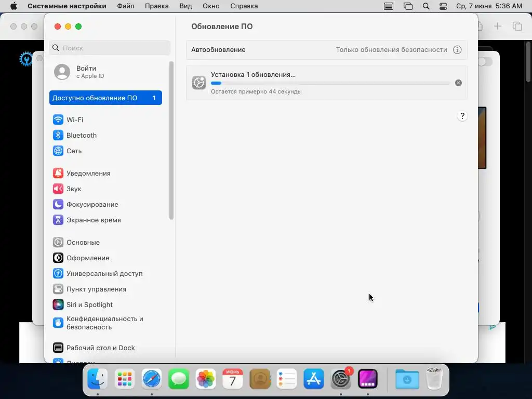Click System Settings icon in the Dock
Image resolution: width=532 pixels, height=399 pixels.
[x=341, y=379]
